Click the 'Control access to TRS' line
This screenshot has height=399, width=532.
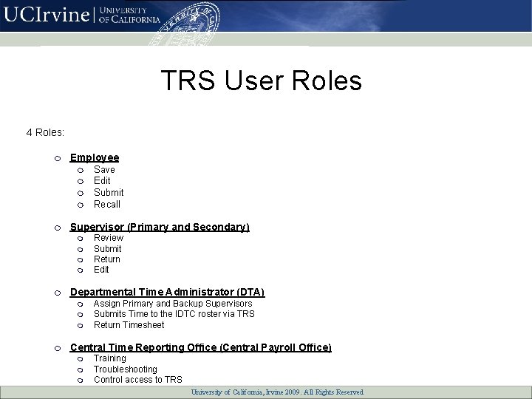138,379
